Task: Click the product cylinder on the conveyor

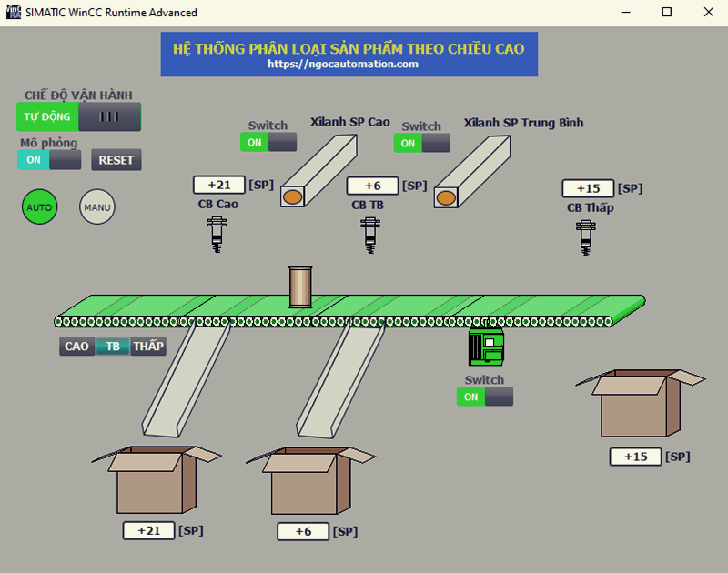Action: click(x=300, y=286)
